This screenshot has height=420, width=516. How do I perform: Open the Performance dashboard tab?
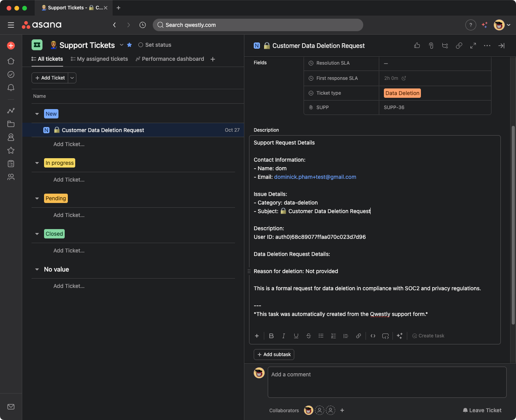(170, 59)
